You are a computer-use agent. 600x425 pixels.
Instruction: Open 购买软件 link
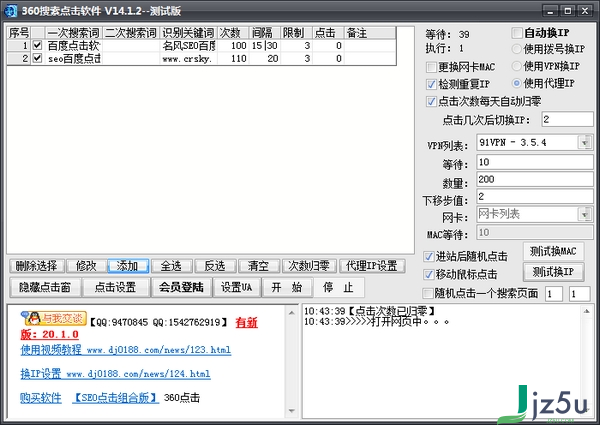[x=41, y=398]
